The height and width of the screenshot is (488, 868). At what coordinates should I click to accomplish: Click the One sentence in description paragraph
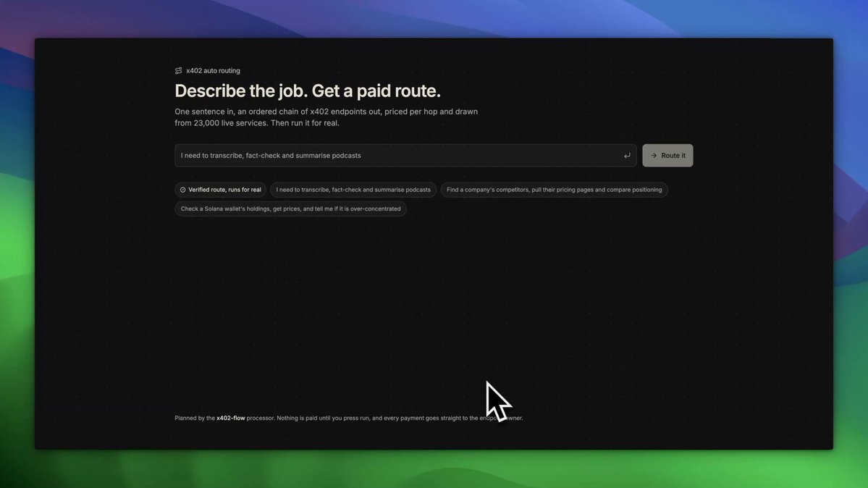click(326, 117)
